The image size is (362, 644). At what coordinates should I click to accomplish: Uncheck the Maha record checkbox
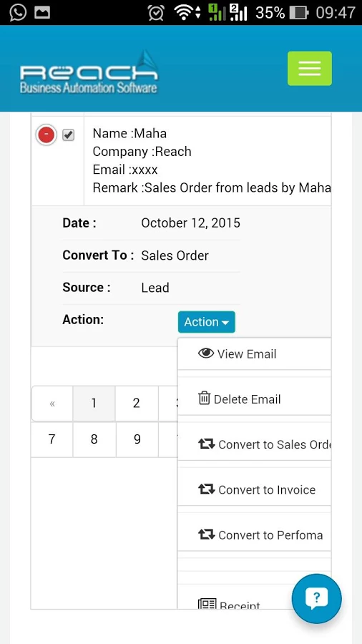(68, 135)
